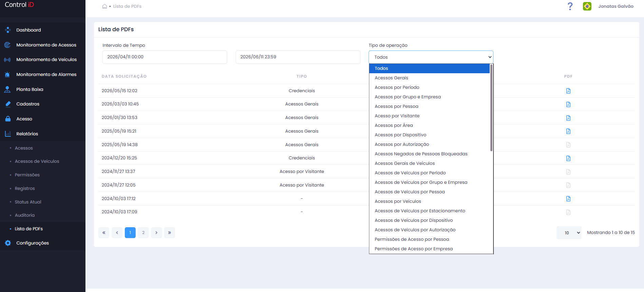
Task: Click the Configurações gear icon
Action: (x=8, y=243)
